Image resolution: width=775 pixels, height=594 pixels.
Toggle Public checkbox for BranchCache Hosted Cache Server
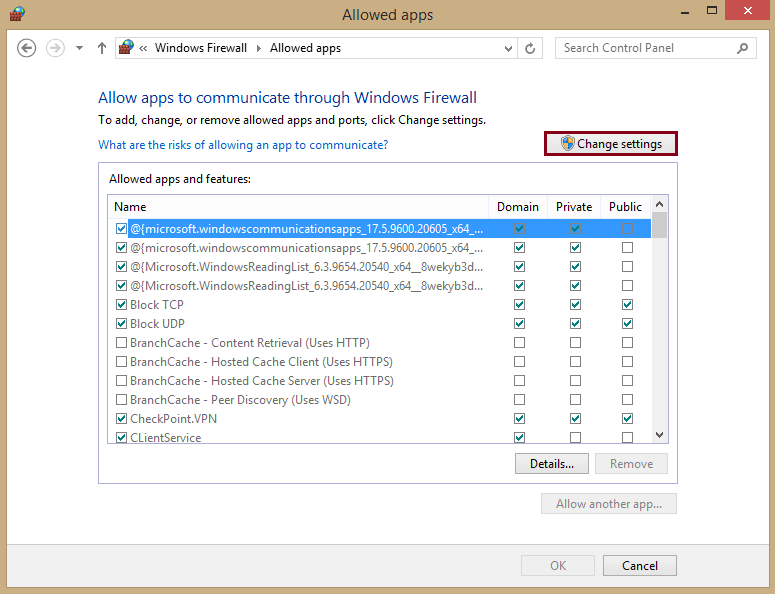coord(627,381)
